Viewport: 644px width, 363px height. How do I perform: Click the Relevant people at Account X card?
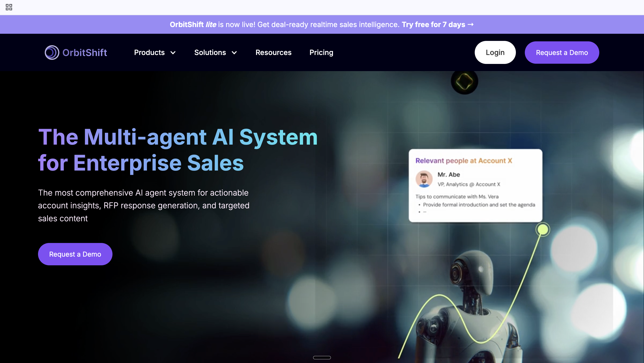coord(475,185)
